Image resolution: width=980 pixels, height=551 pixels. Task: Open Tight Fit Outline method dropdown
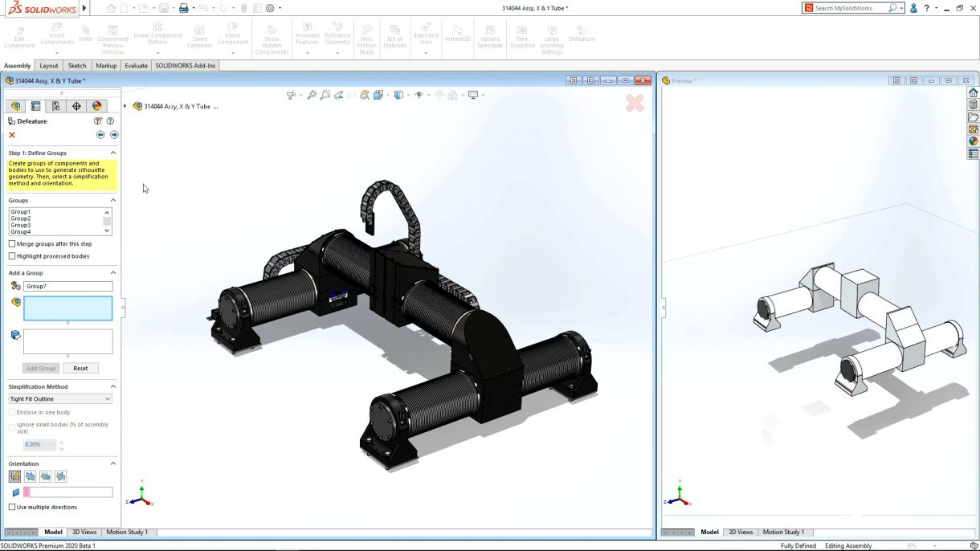pos(60,398)
